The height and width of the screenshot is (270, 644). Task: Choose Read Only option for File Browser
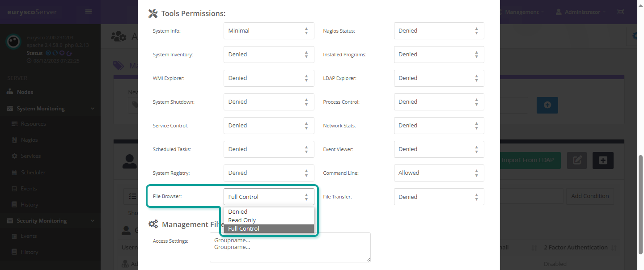(242, 220)
